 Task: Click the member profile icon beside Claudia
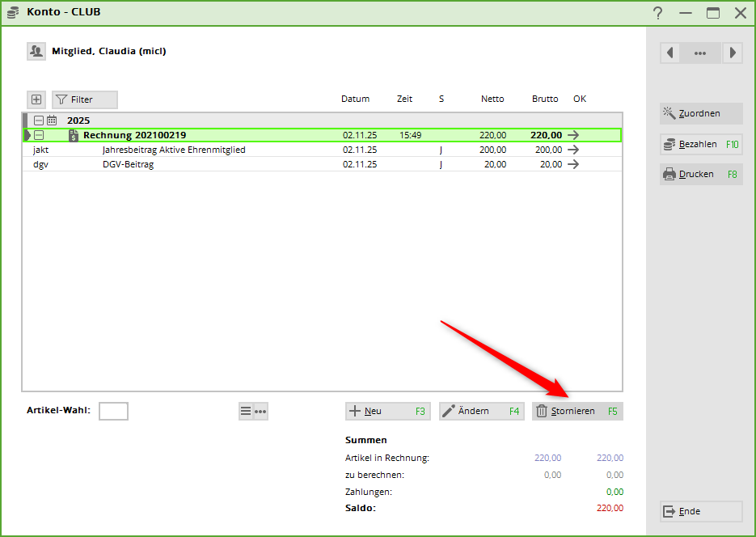36,51
